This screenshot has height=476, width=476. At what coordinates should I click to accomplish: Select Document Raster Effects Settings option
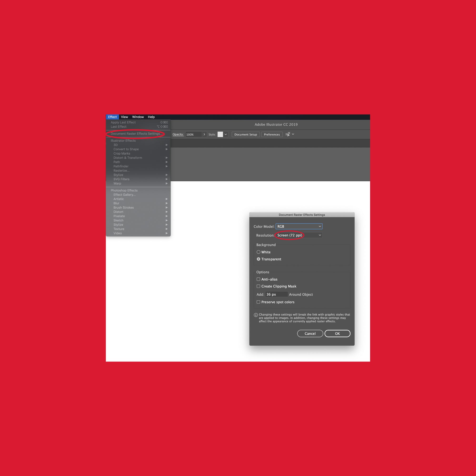coord(136,133)
